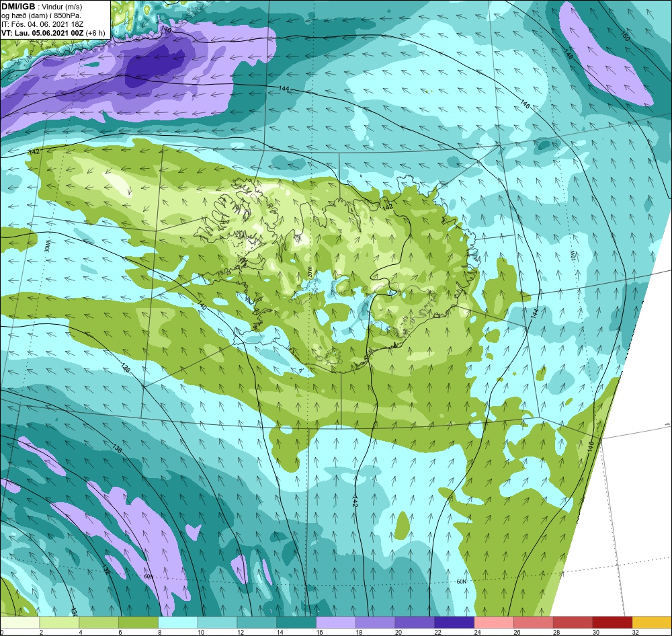
Task: Click the orange above-32 m/s legend swatch
Action: click(x=652, y=623)
